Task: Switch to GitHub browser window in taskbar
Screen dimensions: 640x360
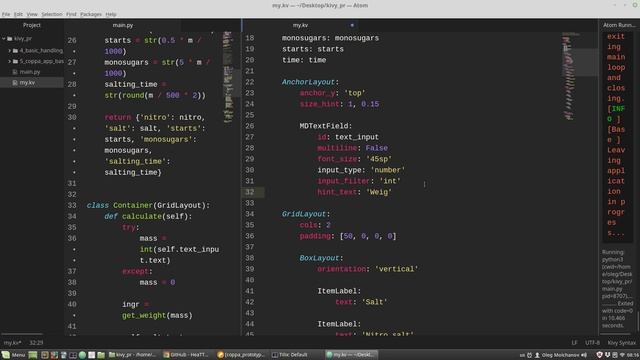Action: (x=186, y=355)
